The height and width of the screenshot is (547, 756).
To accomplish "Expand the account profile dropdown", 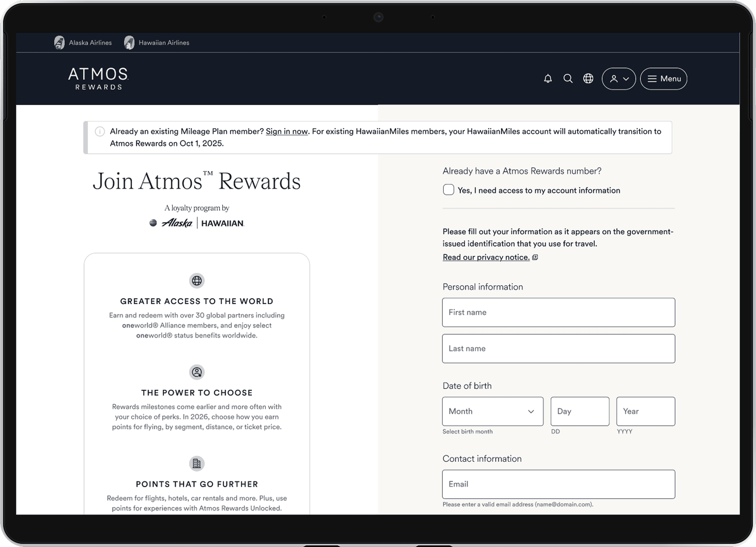I will pos(619,79).
